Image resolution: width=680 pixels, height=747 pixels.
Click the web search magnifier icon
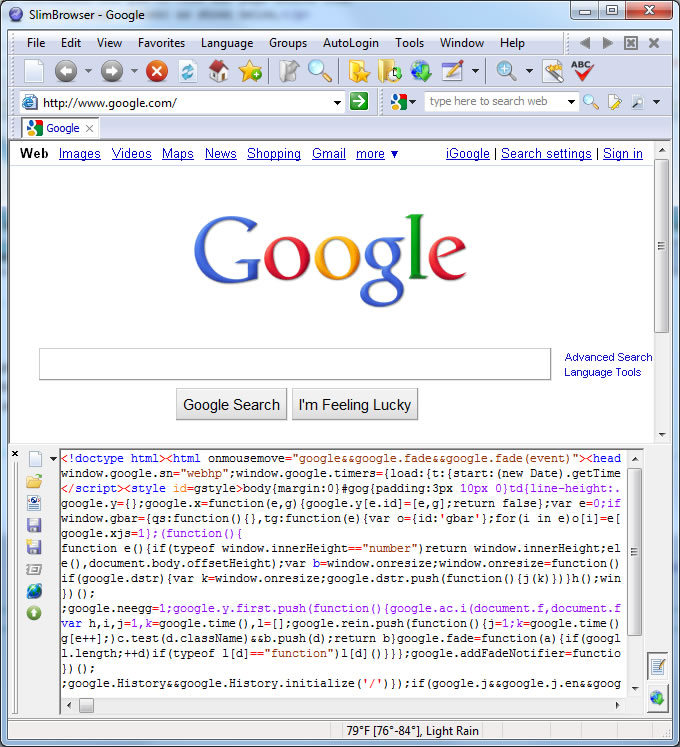591,101
